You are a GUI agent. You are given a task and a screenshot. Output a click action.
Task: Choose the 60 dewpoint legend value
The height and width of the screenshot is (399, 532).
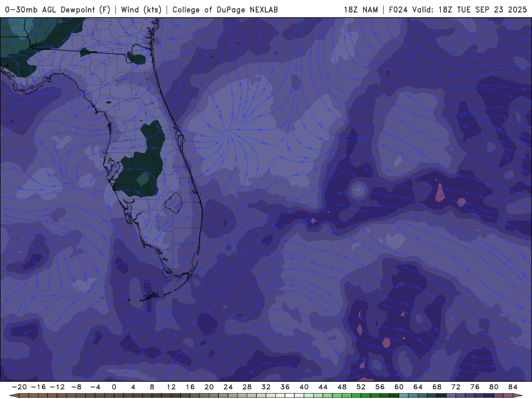click(x=399, y=387)
